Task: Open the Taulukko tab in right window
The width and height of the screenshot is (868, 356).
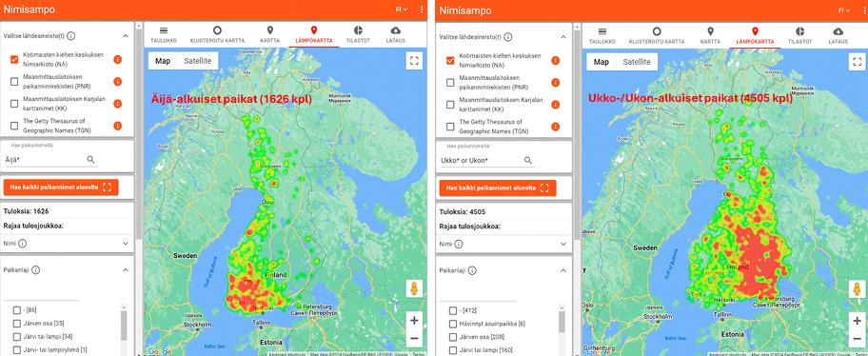Action: tap(602, 36)
